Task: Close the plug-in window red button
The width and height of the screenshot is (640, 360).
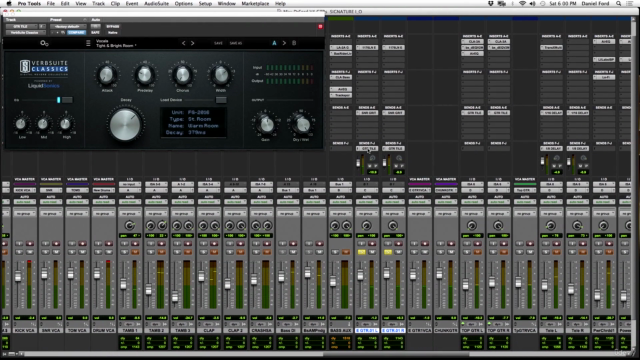Action: 320,27
